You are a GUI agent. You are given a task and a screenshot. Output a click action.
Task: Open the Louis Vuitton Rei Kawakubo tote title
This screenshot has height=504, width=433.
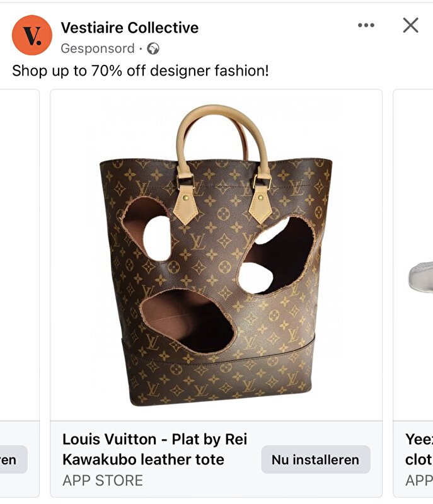coord(154,449)
